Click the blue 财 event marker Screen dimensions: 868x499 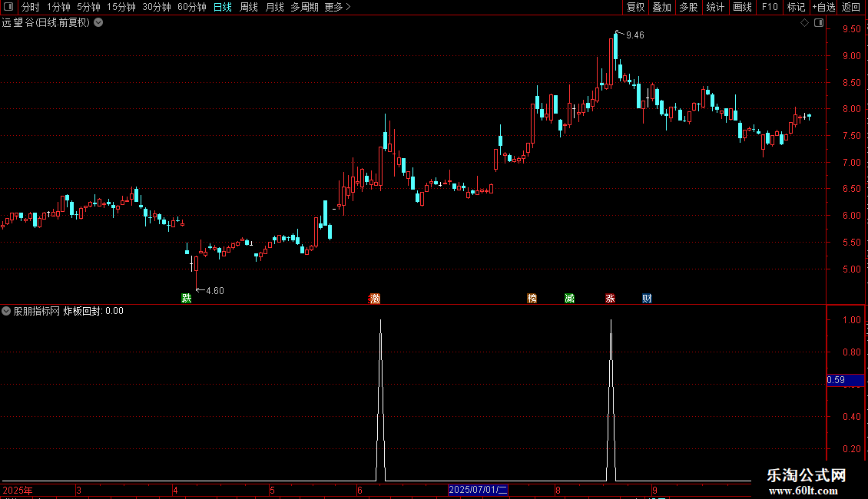tap(647, 298)
